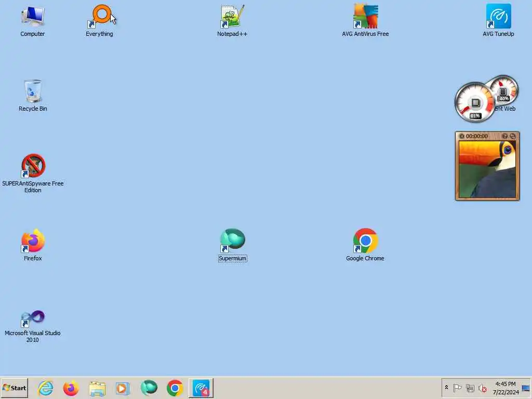Launch Internet Explorer from the taskbar
Viewport: 532px width, 399px height.
pyautogui.click(x=46, y=388)
